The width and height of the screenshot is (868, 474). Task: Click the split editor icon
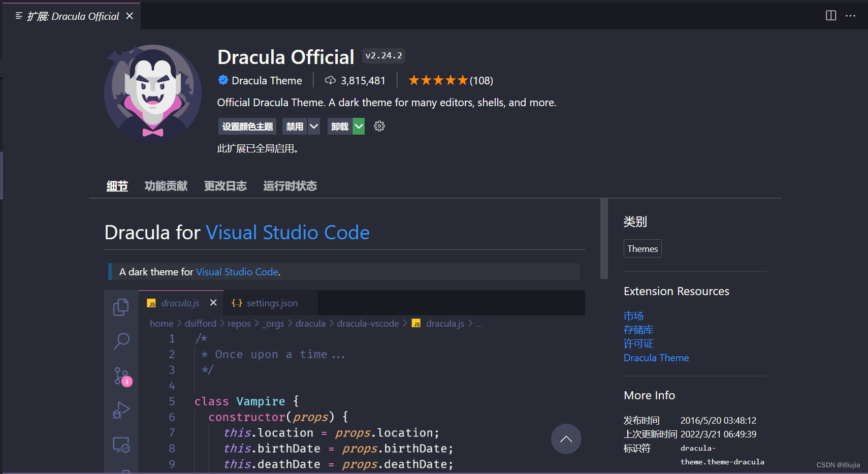click(831, 16)
